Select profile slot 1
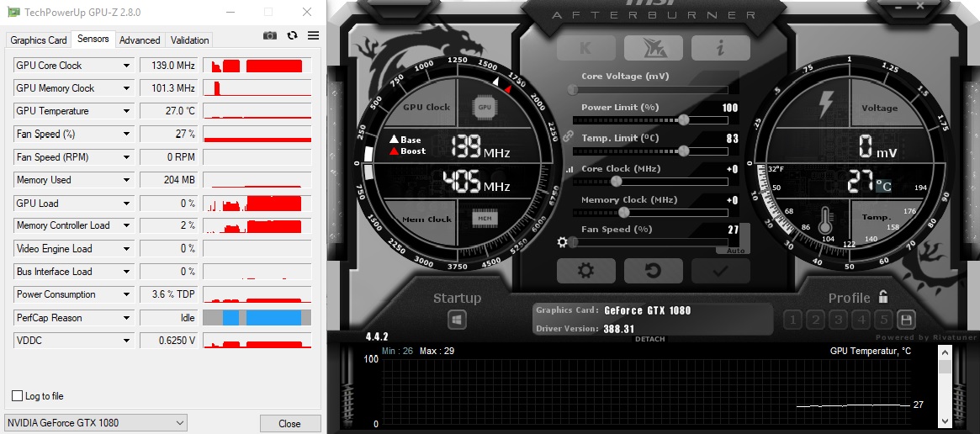 (792, 320)
